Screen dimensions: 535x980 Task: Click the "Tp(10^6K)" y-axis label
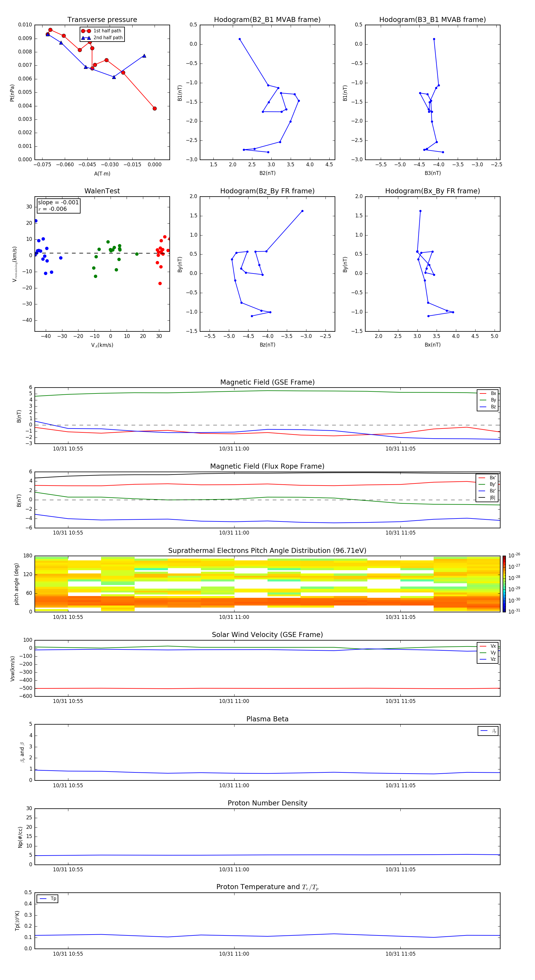(17, 920)
